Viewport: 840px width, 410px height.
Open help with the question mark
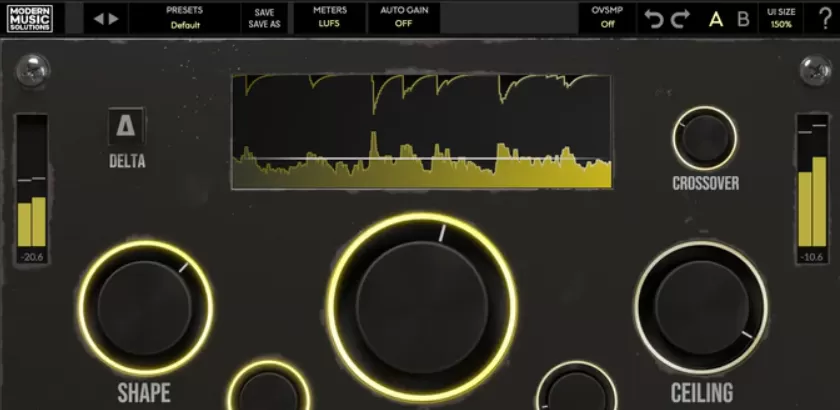pos(826,19)
